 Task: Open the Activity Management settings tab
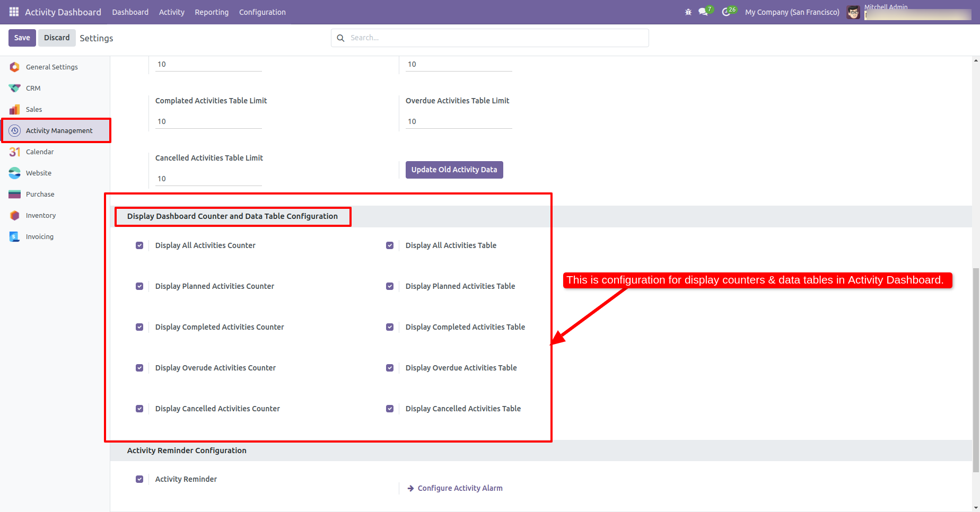(x=55, y=130)
